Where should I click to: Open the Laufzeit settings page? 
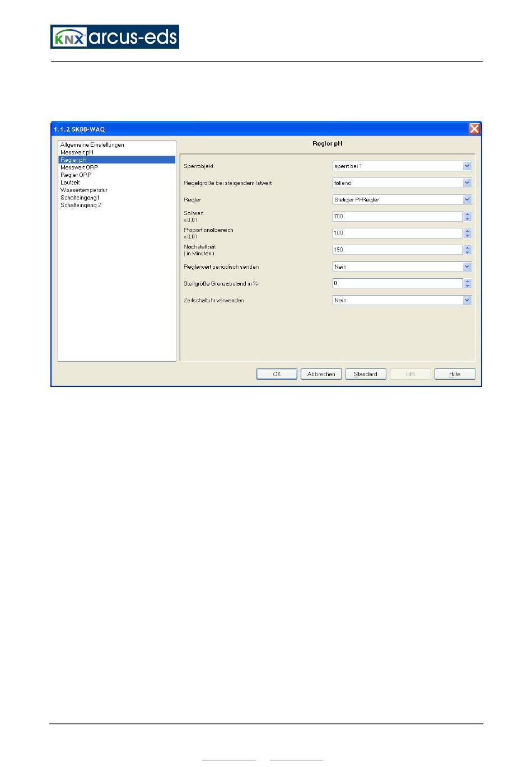[70, 183]
